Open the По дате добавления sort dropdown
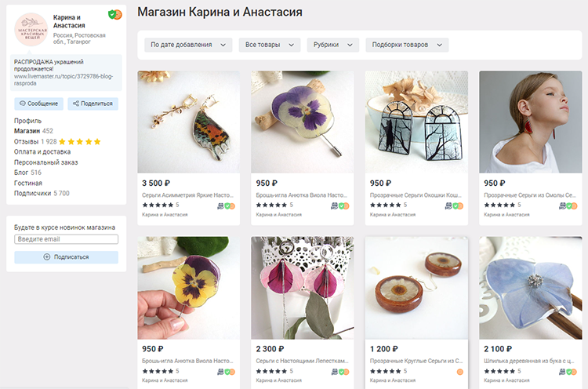This screenshot has width=588, height=389. pyautogui.click(x=187, y=45)
